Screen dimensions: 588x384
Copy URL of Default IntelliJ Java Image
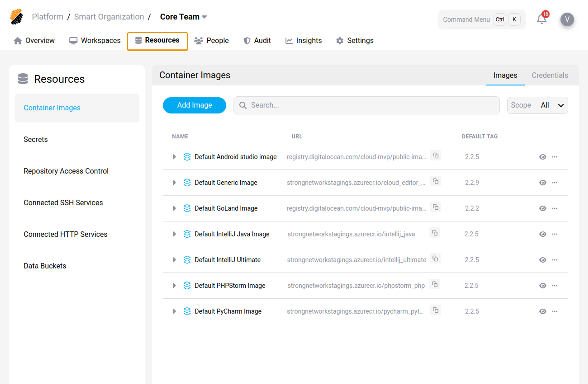(x=435, y=233)
